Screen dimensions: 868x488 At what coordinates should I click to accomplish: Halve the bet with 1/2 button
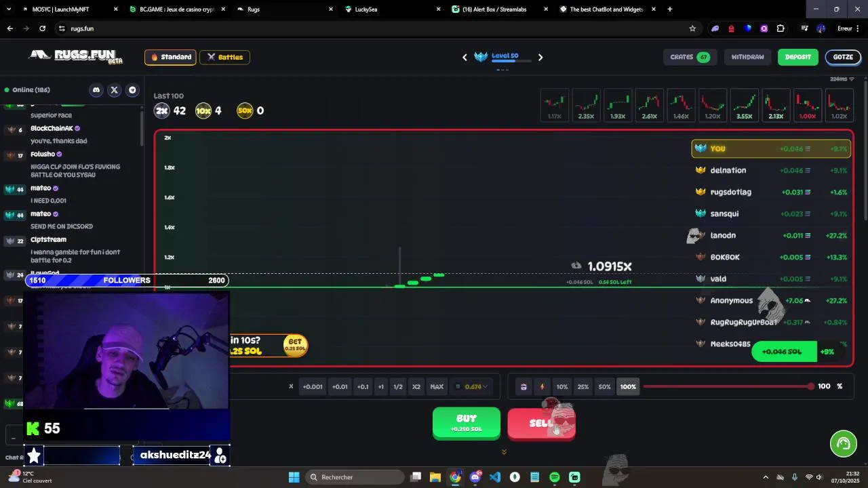coord(398,387)
